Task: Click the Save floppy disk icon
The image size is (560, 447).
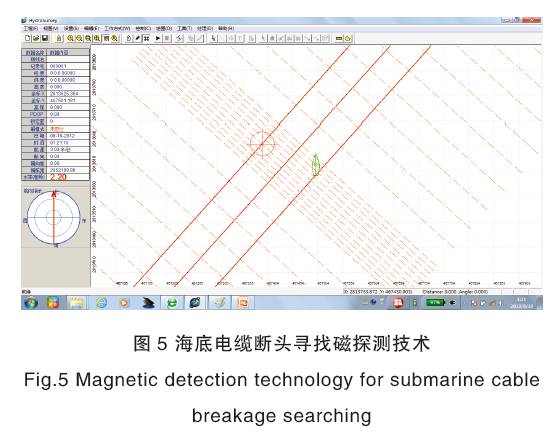Action: pos(45,38)
